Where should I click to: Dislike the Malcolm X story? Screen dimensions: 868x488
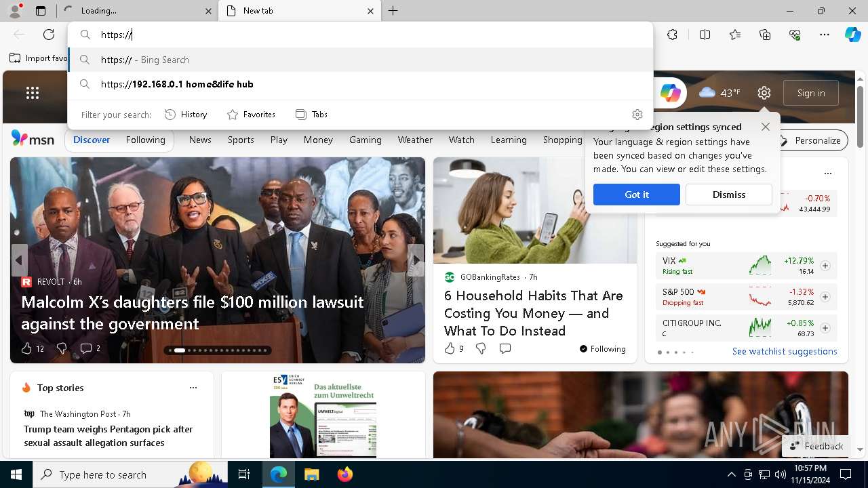[x=62, y=348]
